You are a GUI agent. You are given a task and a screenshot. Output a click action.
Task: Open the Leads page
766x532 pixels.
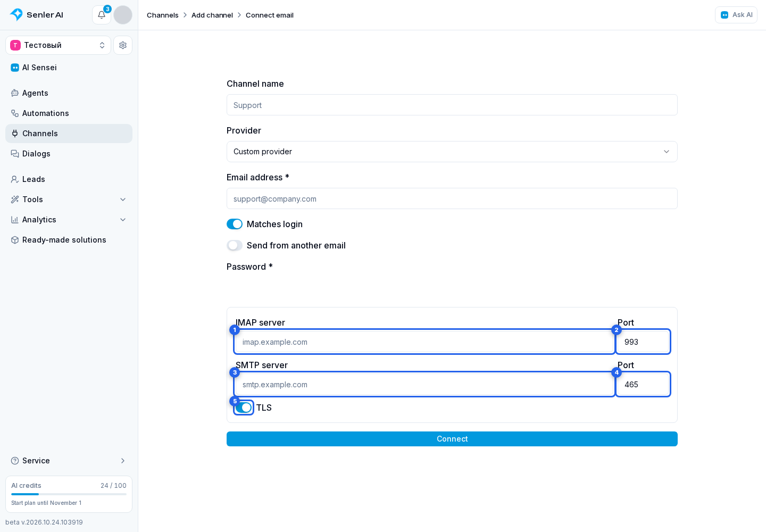coord(69,179)
